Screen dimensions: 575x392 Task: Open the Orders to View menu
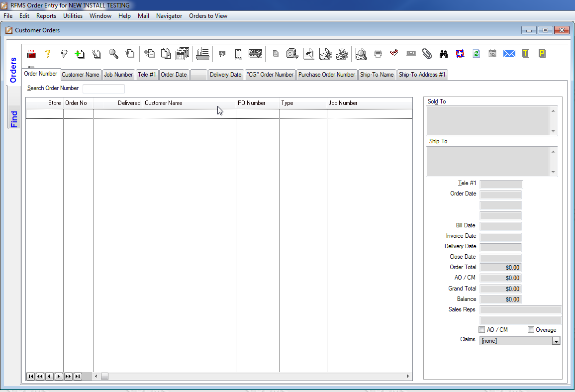coord(208,15)
